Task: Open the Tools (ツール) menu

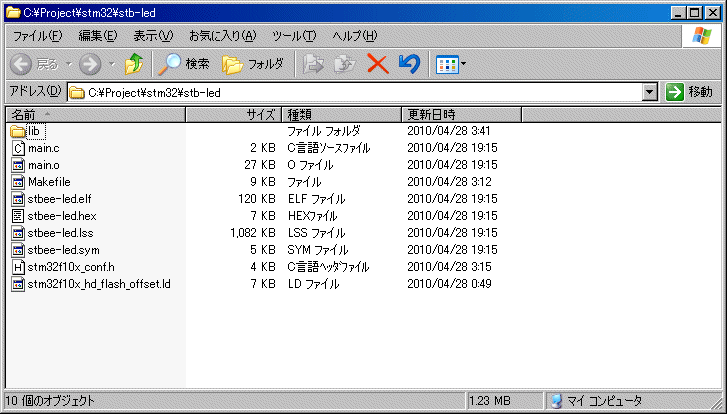Action: [x=294, y=36]
